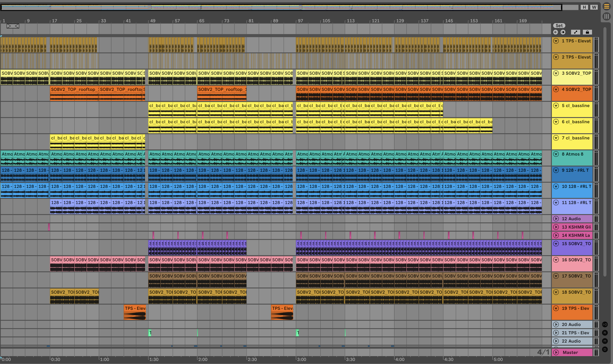Click the Master track level meter
This screenshot has height=364, width=613.
pos(596,352)
